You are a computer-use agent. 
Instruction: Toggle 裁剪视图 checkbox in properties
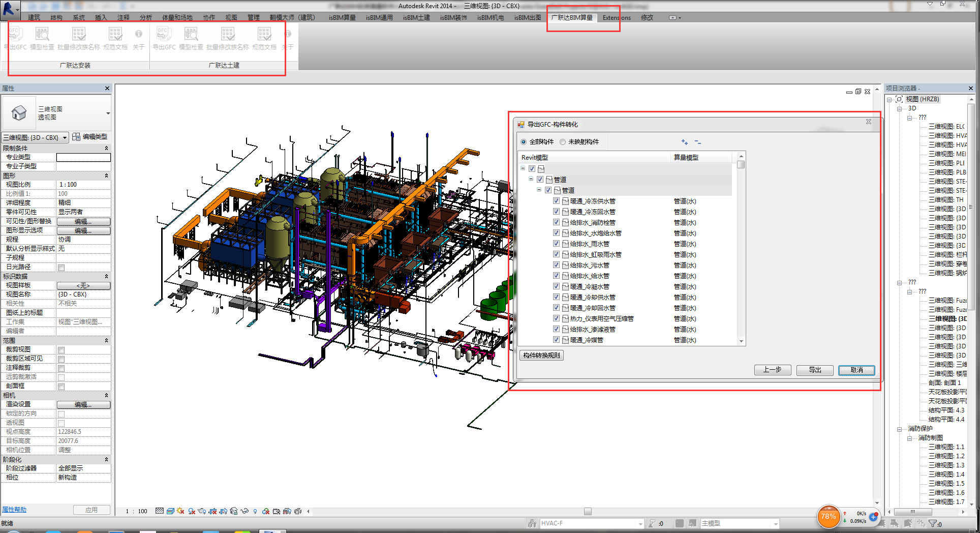point(61,350)
